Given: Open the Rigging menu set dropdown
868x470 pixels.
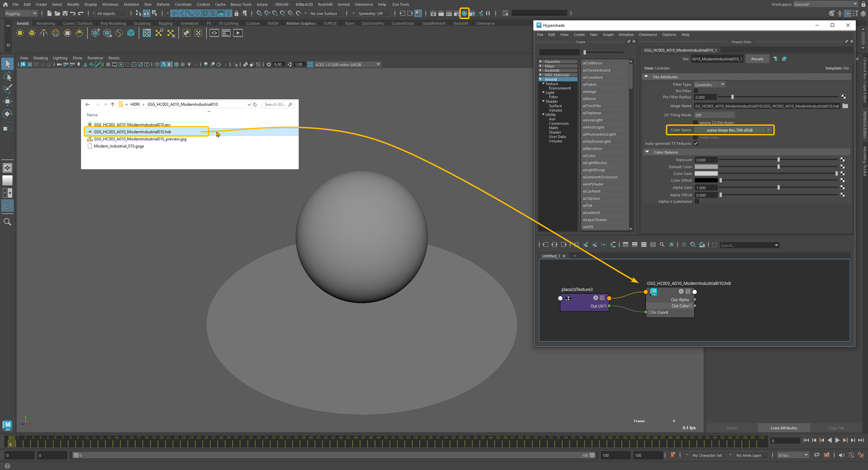Looking at the screenshot, I should click(x=21, y=14).
